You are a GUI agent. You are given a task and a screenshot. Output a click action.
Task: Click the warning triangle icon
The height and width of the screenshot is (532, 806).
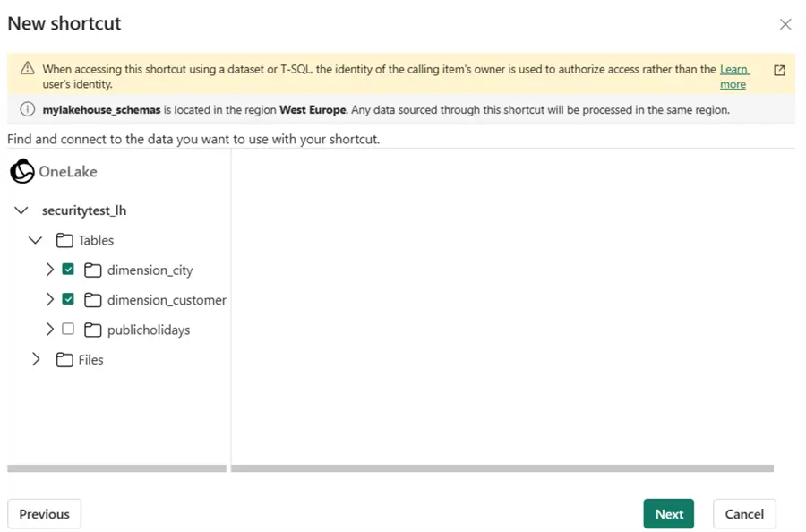[27, 68]
